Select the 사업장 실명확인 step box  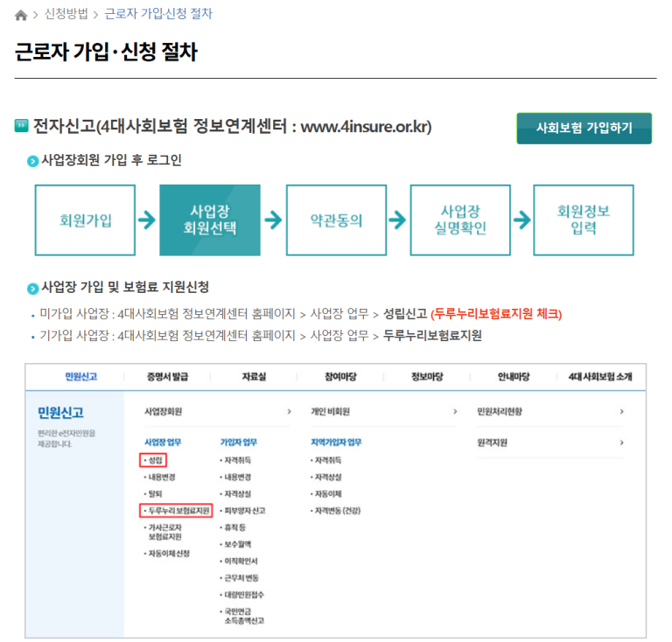pyautogui.click(x=460, y=220)
